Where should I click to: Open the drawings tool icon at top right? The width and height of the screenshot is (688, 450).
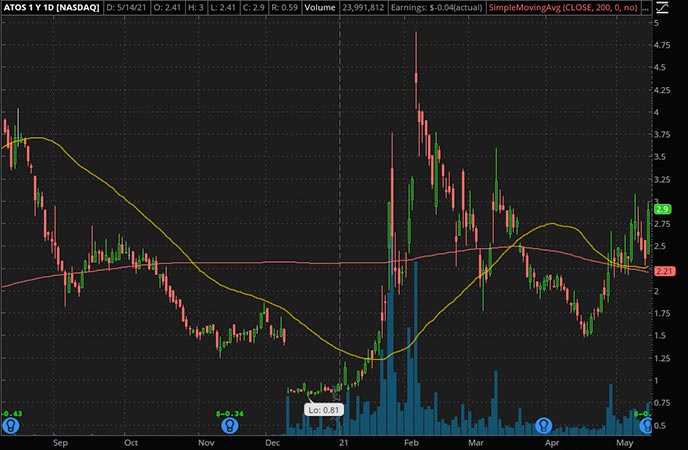(x=662, y=7)
